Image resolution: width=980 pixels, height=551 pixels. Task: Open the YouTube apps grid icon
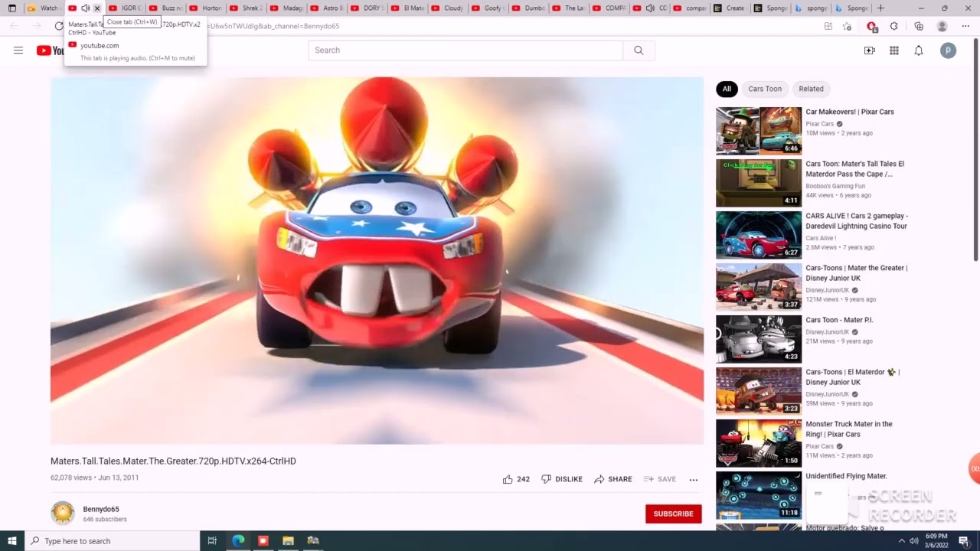894,51
